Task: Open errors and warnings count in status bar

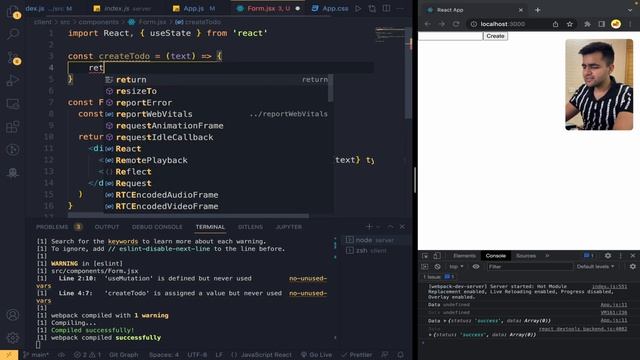Action: click(88, 355)
